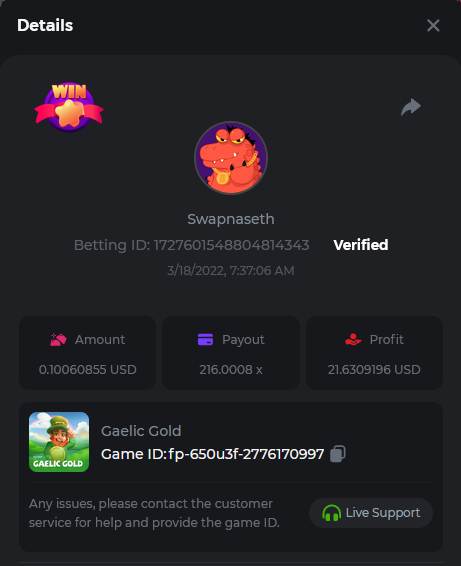The image size is (461, 566).
Task: Copy the Game ID with the clipboard icon
Action: click(x=338, y=454)
